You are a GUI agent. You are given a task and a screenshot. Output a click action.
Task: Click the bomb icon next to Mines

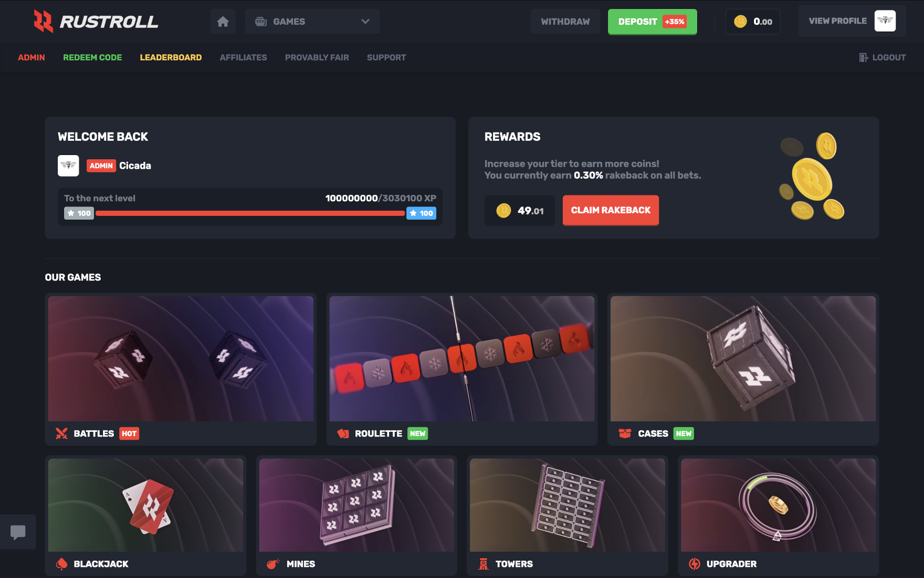pos(272,563)
